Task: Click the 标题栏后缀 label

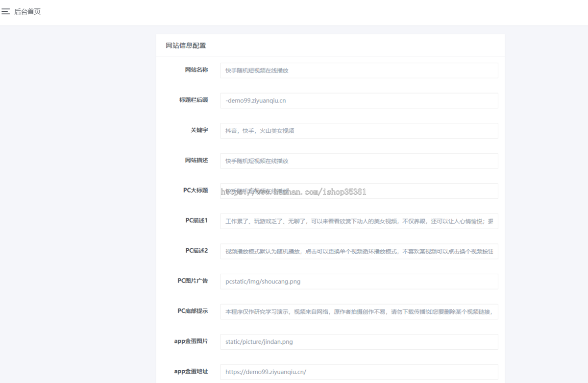Action: (x=194, y=100)
